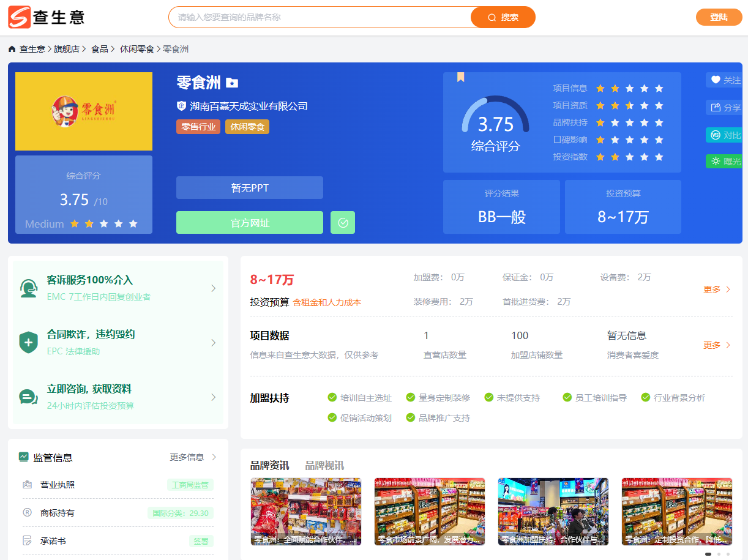The width and height of the screenshot is (748, 560).
Task: Click the enterprise shield icon before 湖南百嘉天成实业有限公司
Action: [x=181, y=106]
